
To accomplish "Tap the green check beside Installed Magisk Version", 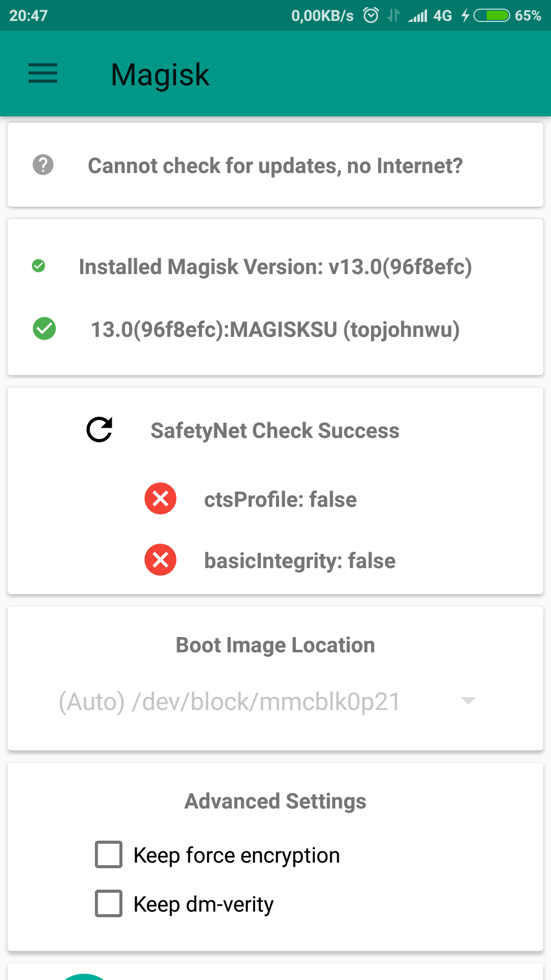I will tap(39, 266).
